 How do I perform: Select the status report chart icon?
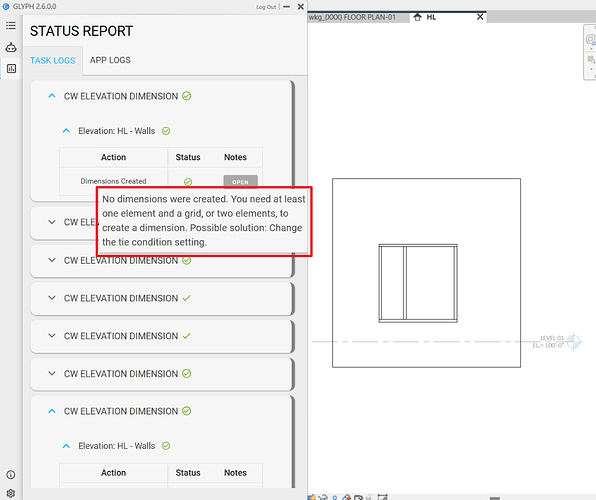pos(11,69)
